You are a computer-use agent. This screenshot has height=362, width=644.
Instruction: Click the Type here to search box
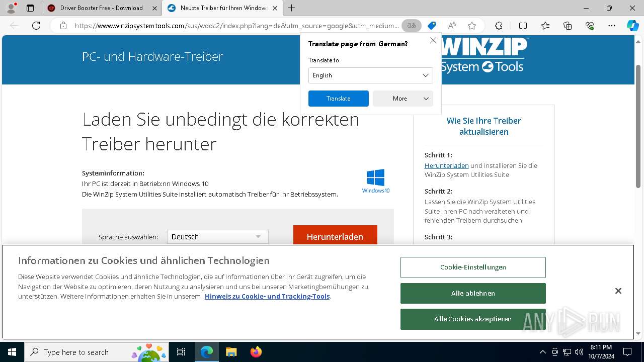pos(97,352)
